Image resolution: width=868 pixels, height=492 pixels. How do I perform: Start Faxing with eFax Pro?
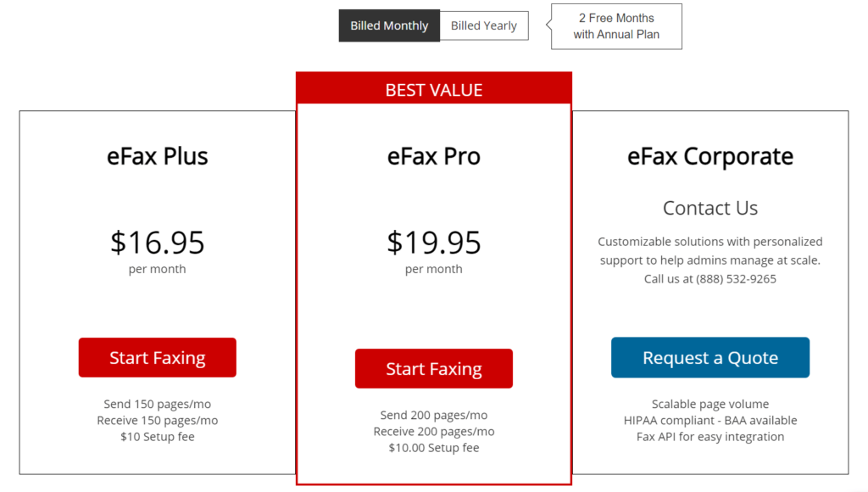433,368
